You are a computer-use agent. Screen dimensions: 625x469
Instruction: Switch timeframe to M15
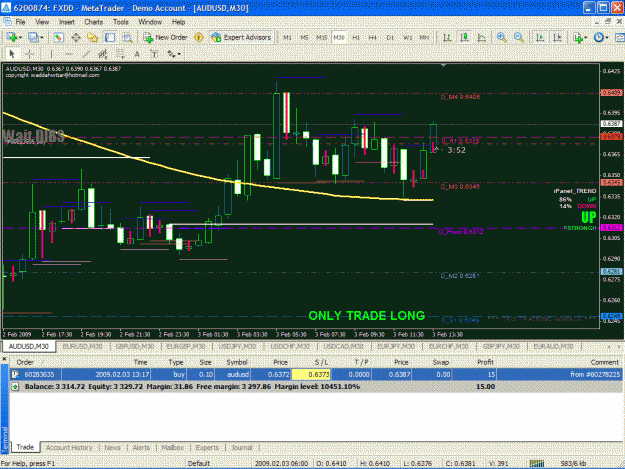pos(322,37)
